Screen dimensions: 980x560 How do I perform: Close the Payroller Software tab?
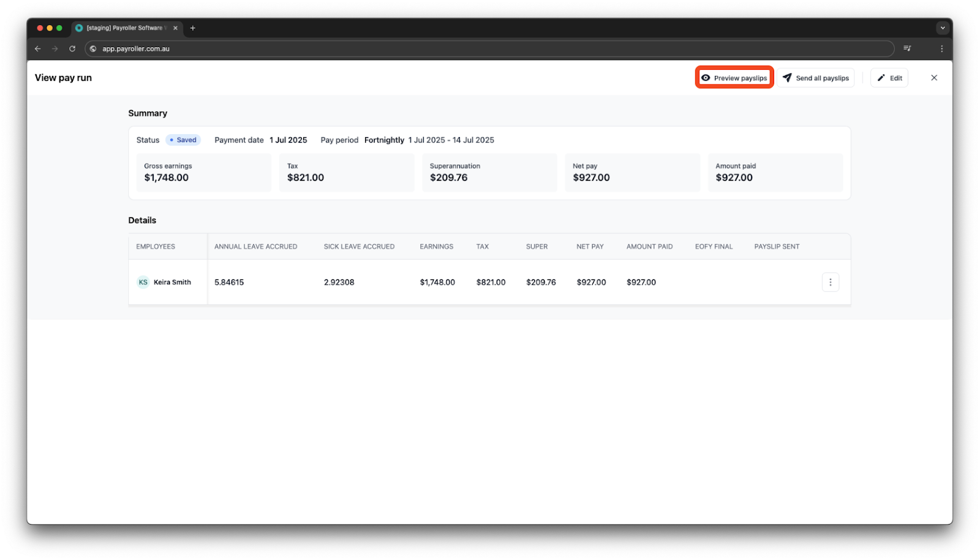[175, 28]
